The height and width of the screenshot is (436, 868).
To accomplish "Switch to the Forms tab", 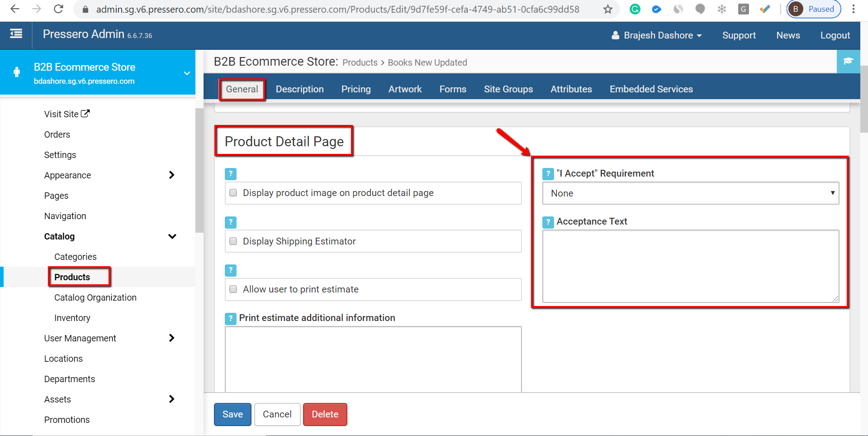I will click(453, 89).
